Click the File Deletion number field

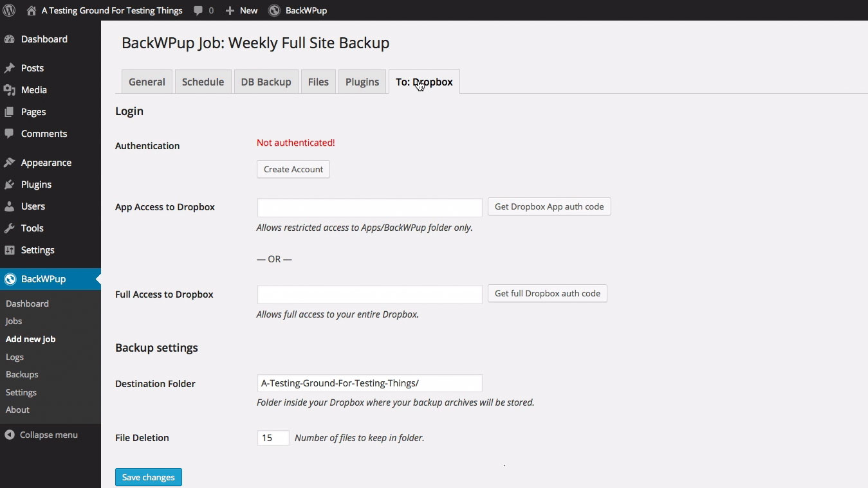273,438
